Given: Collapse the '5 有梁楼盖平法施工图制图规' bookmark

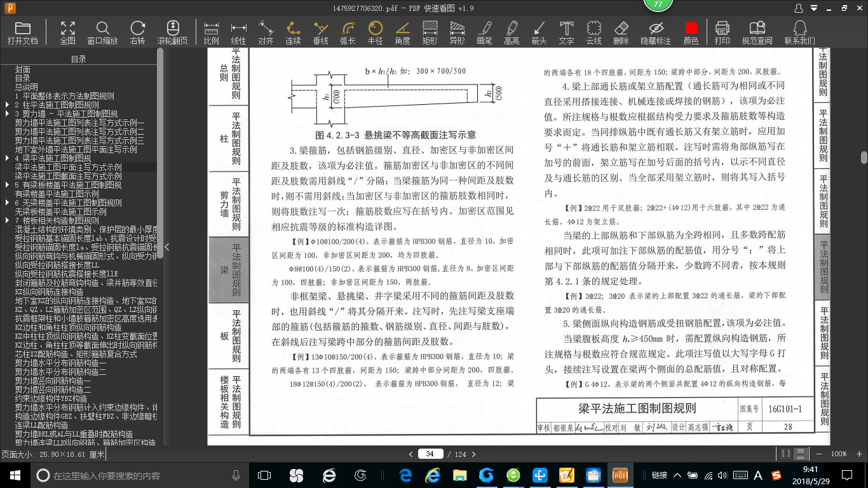Looking at the screenshot, I should [7, 185].
